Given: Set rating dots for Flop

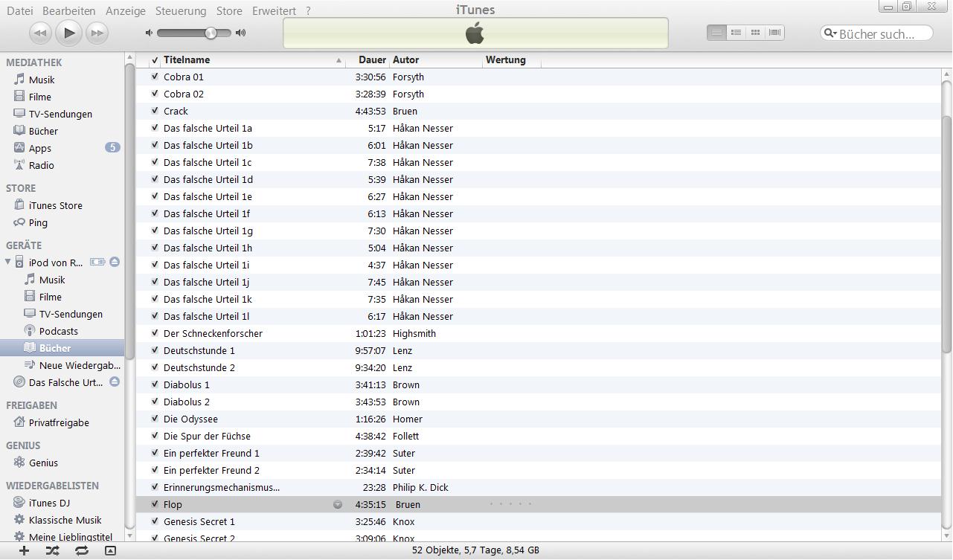Looking at the screenshot, I should [511, 504].
